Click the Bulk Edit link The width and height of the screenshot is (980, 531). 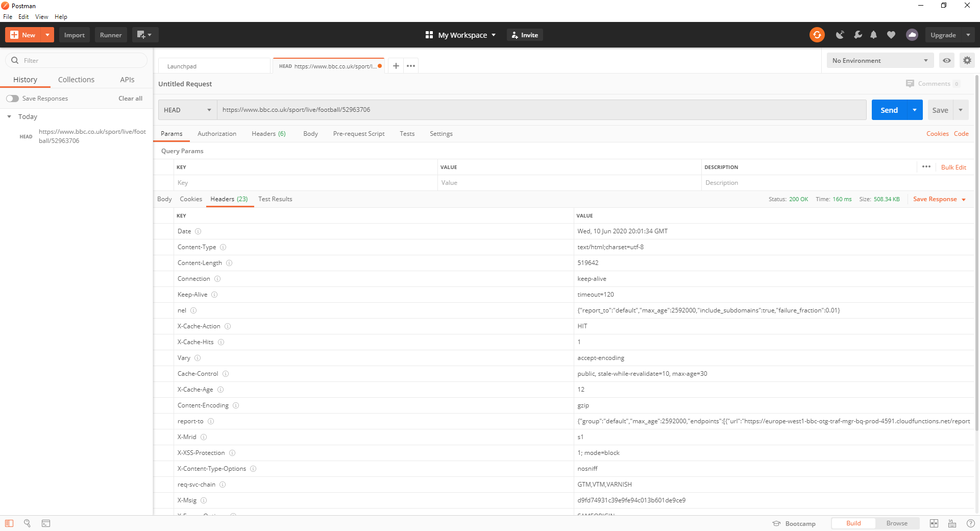point(953,167)
